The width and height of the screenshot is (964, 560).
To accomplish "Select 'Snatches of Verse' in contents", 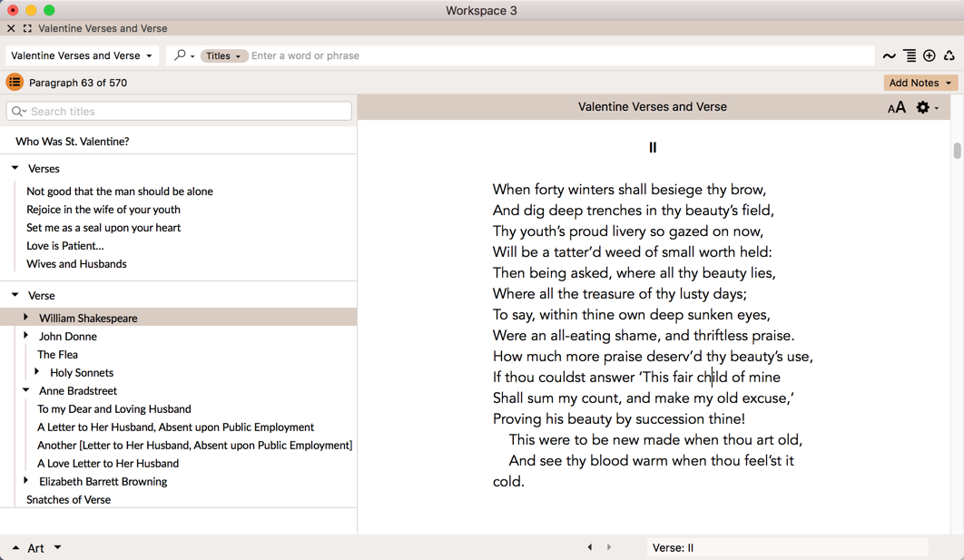I will pos(69,500).
